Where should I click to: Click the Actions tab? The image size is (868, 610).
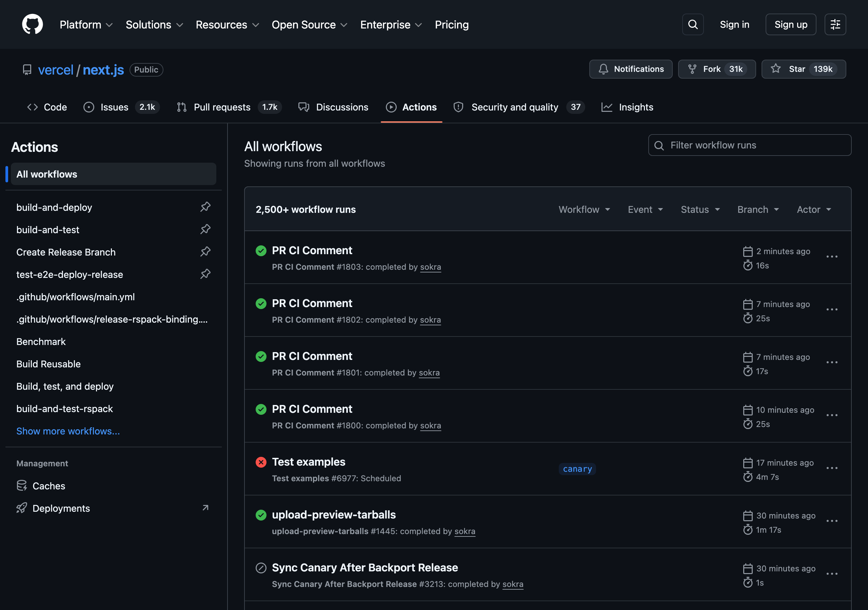point(411,107)
